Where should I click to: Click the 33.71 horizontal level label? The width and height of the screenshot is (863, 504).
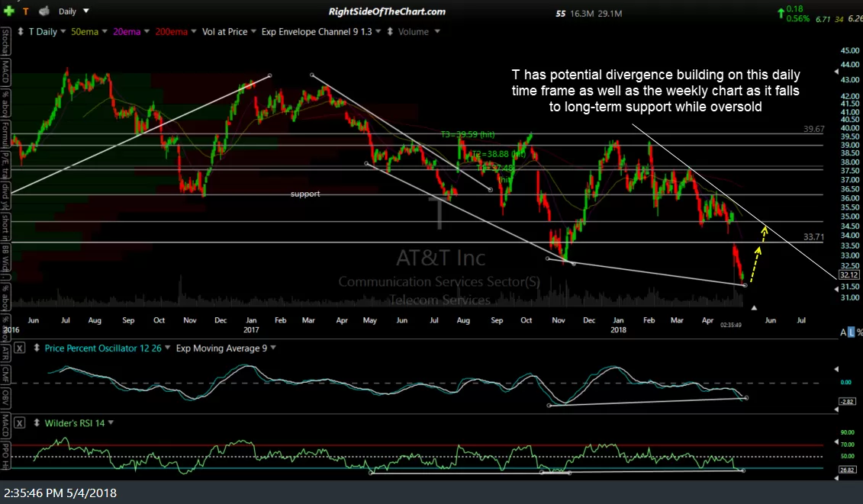[x=813, y=236]
